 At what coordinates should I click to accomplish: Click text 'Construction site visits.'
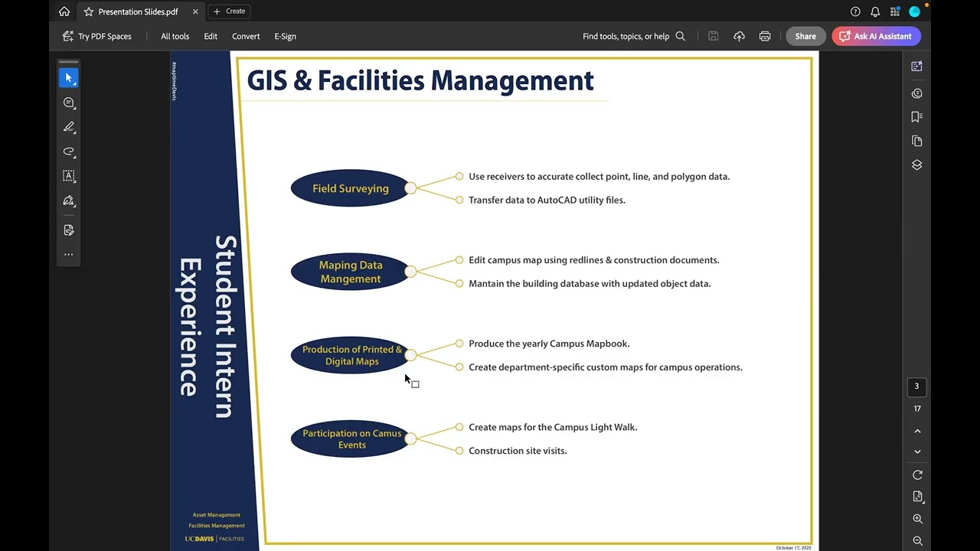coord(518,451)
